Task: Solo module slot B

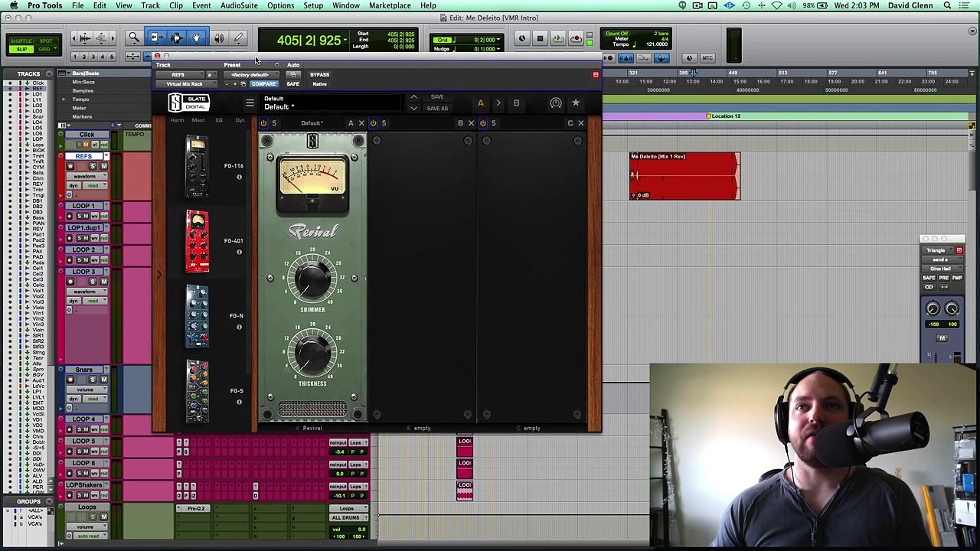Action: (x=384, y=123)
